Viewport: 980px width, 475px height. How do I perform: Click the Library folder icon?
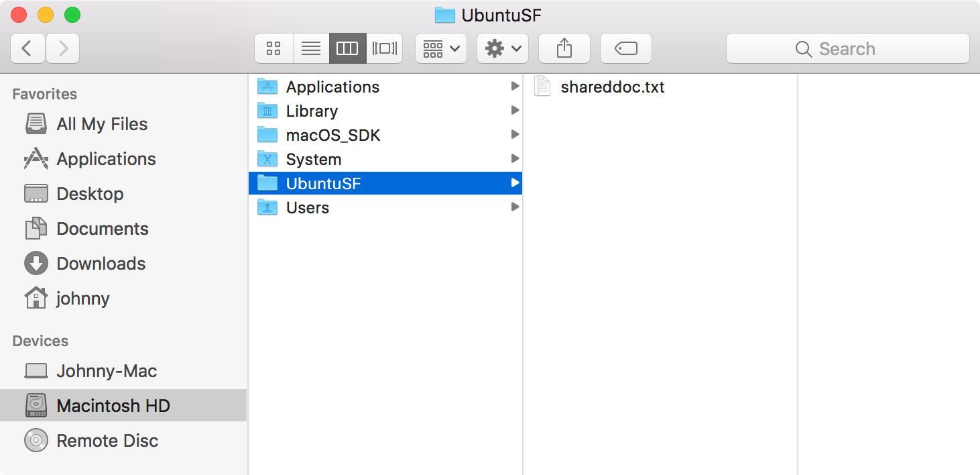(268, 111)
